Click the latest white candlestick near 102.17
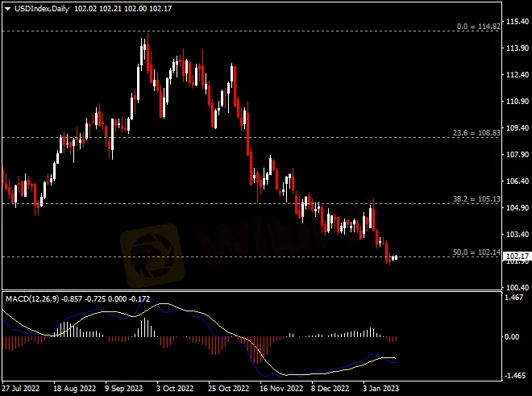This screenshot has width=532, height=396. coord(396,257)
